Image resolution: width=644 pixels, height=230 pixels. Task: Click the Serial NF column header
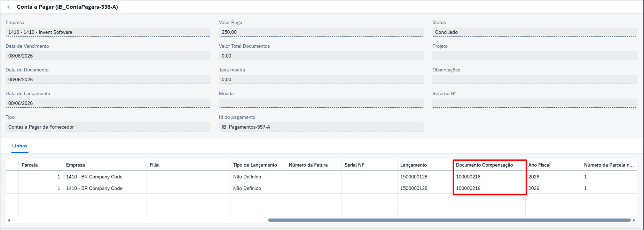[370, 165]
